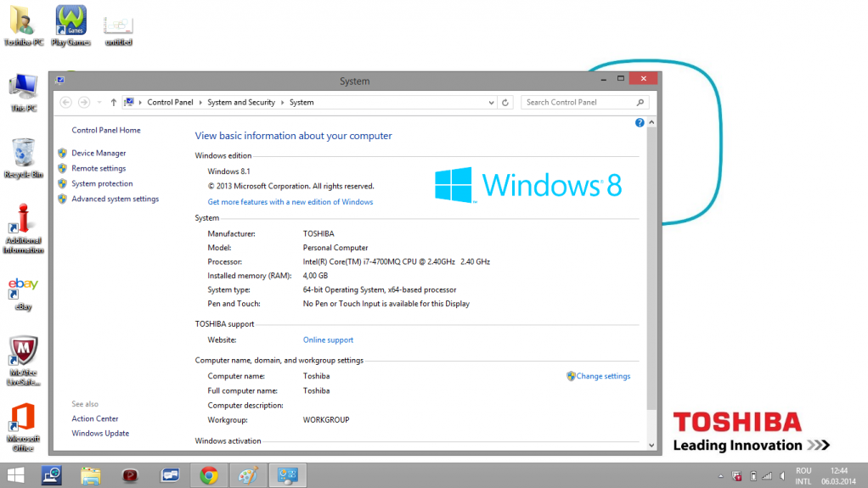Click the scrollbar up arrow
This screenshot has height=488, width=868.
pos(651,122)
